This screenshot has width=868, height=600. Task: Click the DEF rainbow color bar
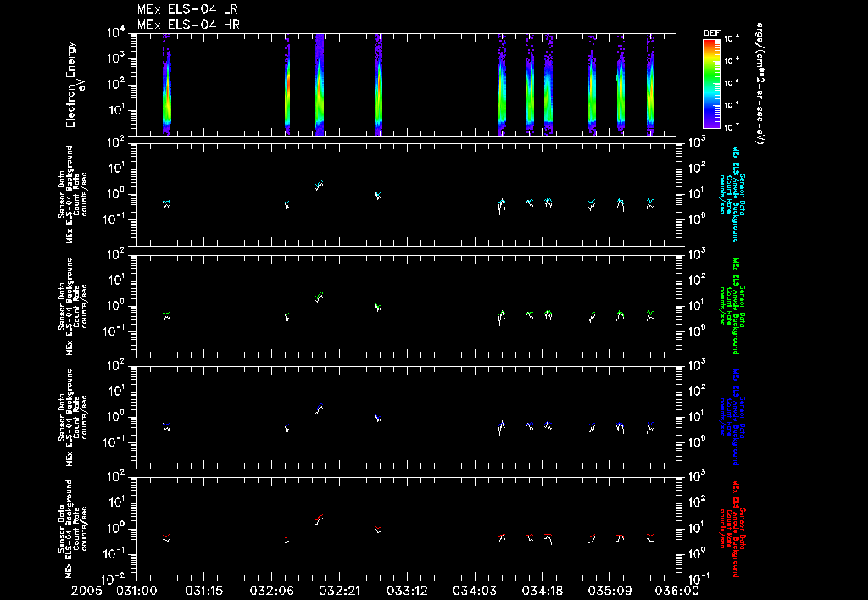(x=711, y=84)
